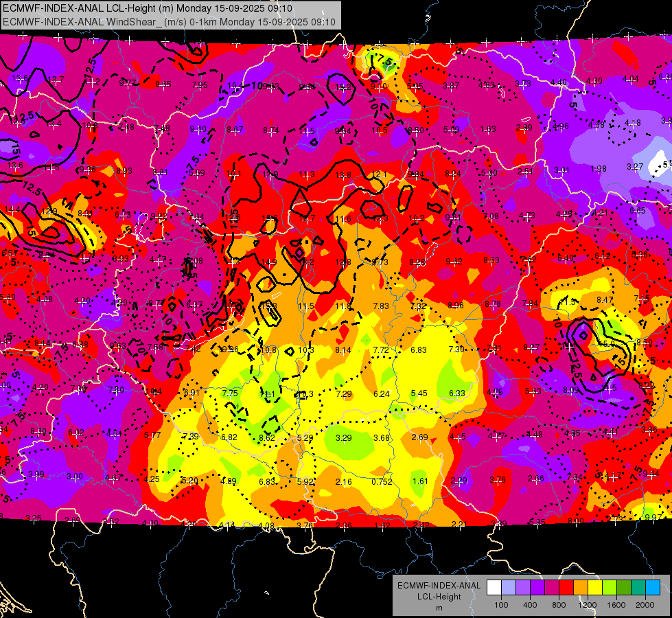Screen dimensions: 672x618
Task: Click the grid value '3.87'
Action: (x=451, y=87)
